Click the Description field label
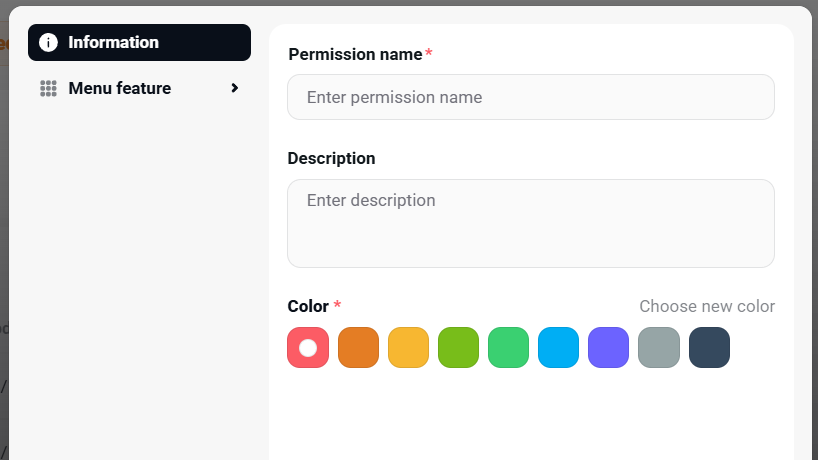Image resolution: width=818 pixels, height=460 pixels. [331, 158]
